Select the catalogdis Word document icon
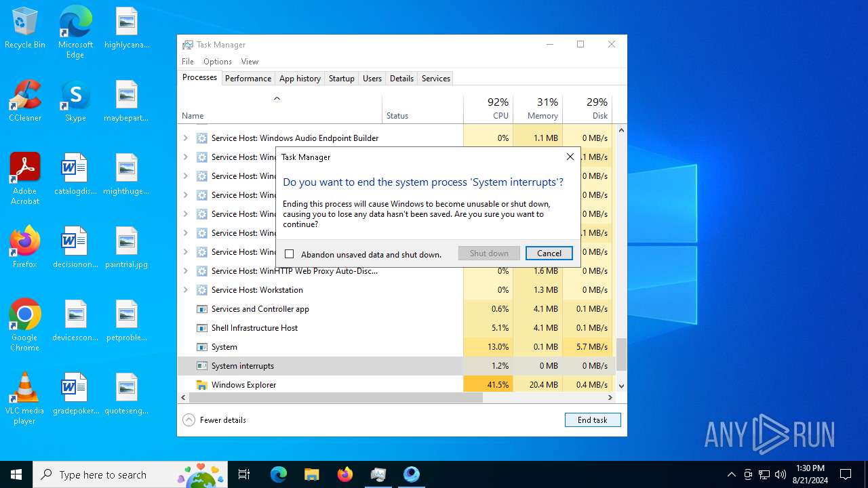The image size is (868, 488). pos(75,175)
